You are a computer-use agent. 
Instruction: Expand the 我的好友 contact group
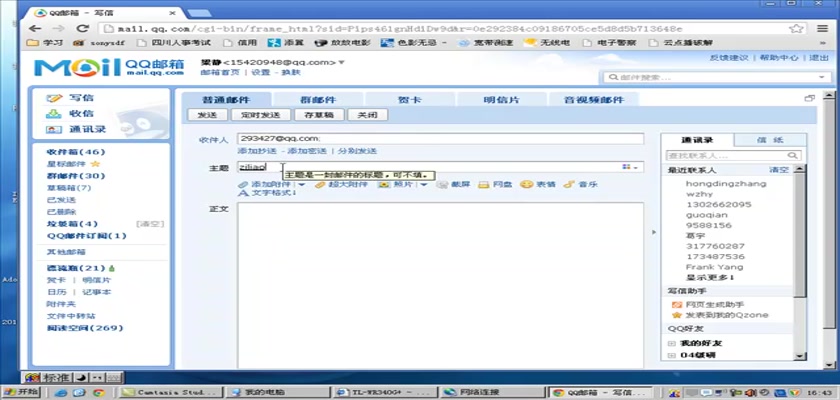pos(671,343)
